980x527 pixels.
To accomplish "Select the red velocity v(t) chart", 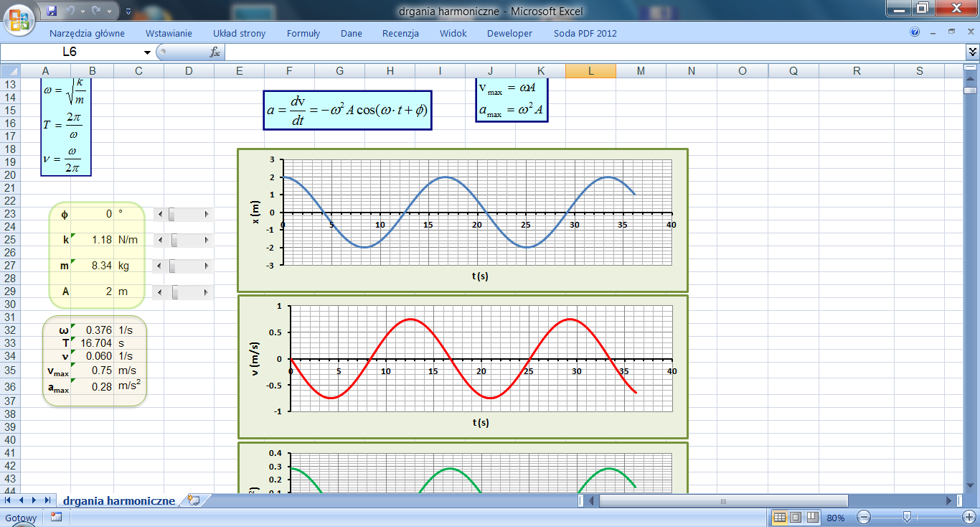I will coord(463,366).
